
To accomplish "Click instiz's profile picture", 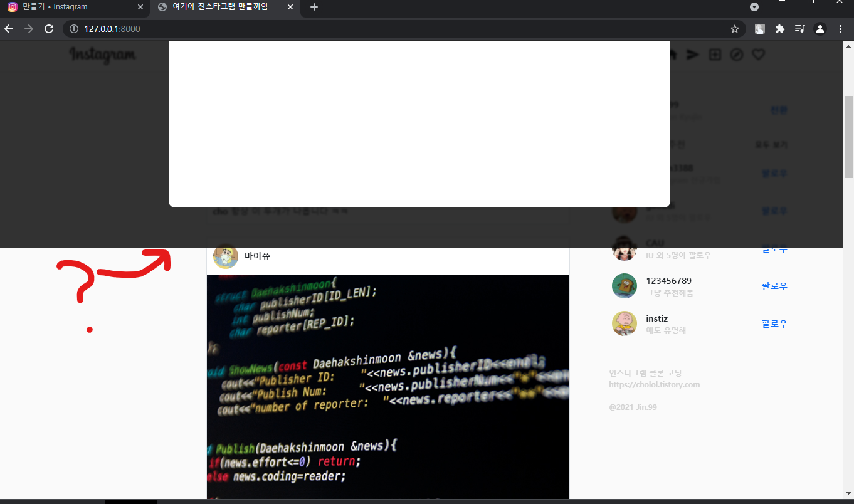I will [x=625, y=323].
